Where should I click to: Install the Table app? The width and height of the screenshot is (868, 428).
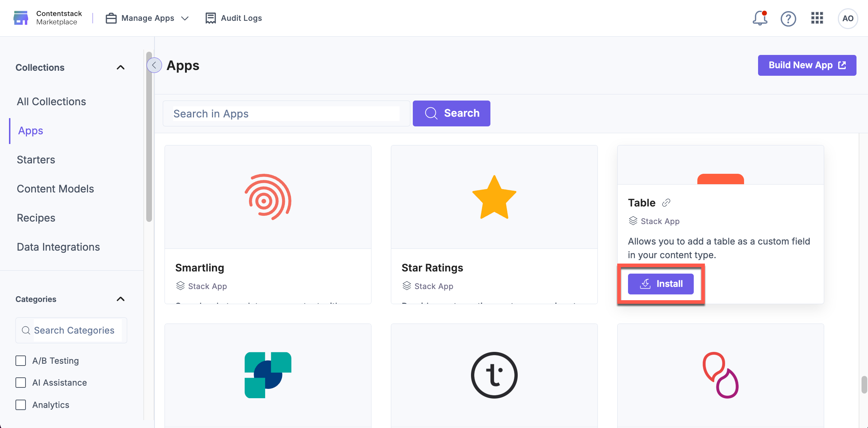coord(661,284)
